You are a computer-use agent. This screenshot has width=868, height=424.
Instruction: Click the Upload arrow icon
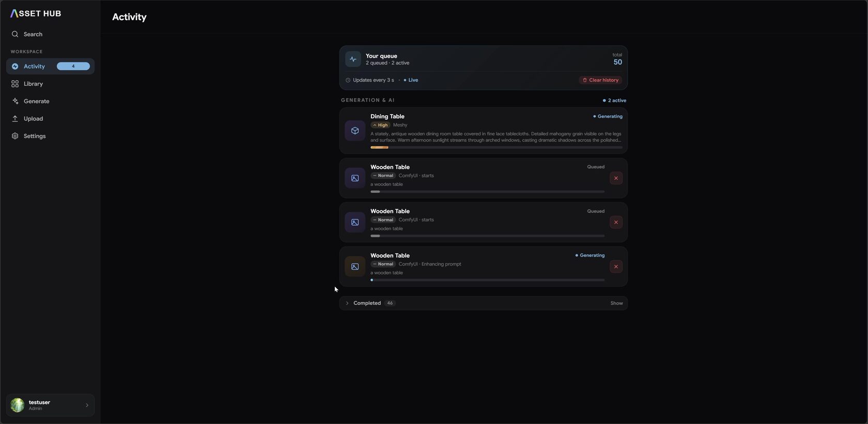[x=15, y=119]
